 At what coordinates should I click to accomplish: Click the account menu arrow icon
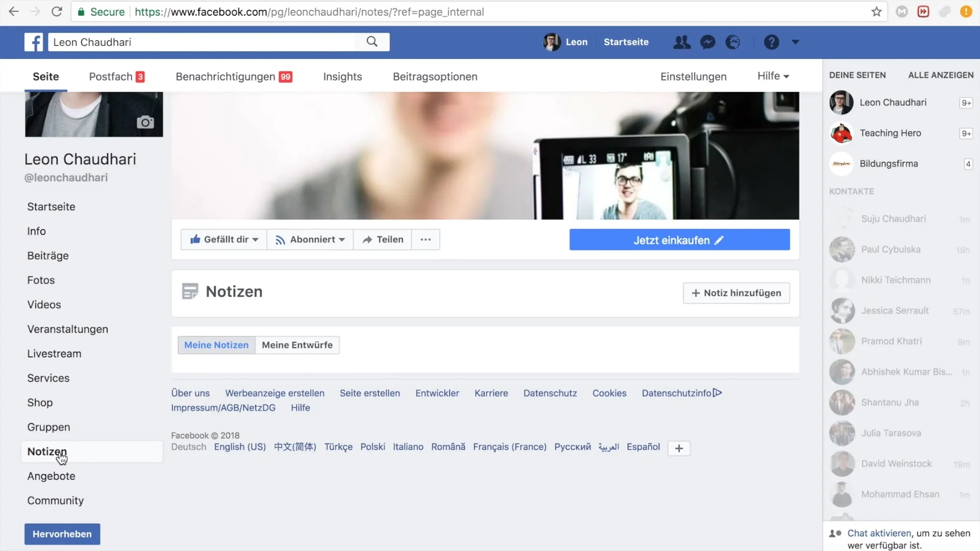tap(796, 42)
